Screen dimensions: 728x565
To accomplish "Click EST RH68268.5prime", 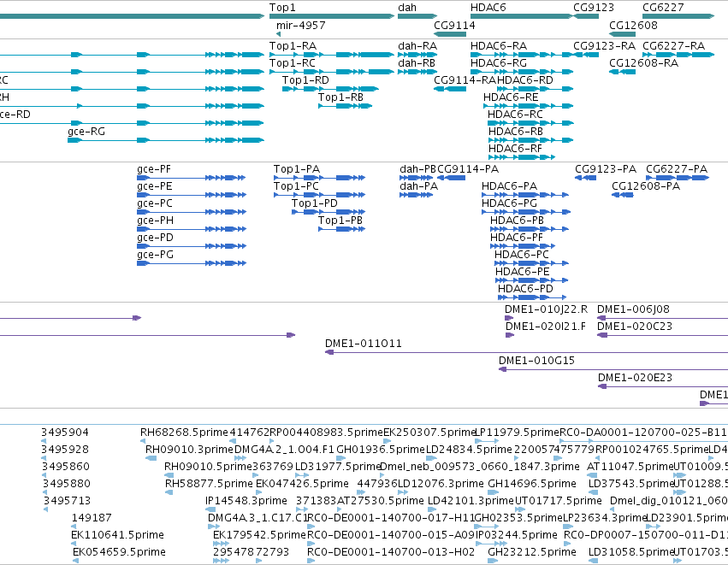I will click(143, 441).
